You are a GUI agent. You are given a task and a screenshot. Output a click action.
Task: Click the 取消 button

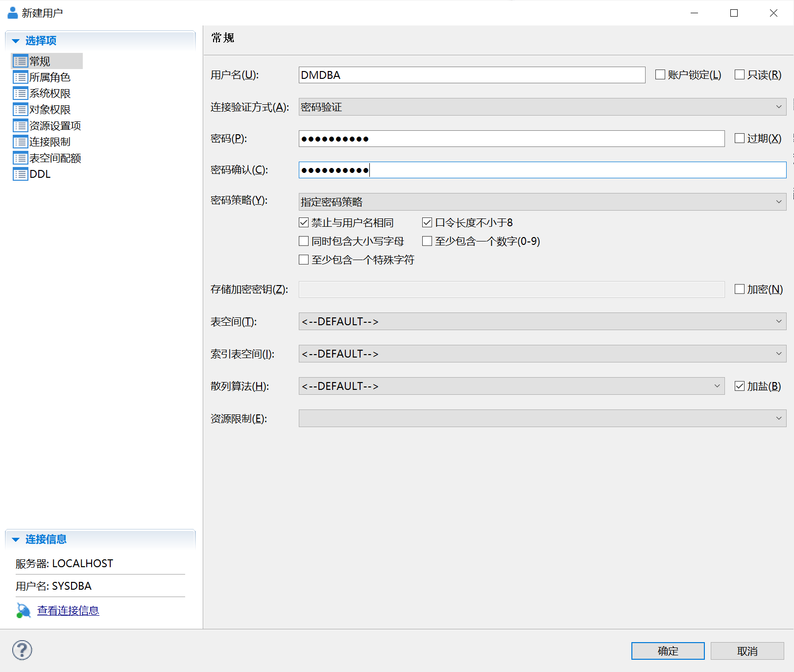(x=747, y=651)
